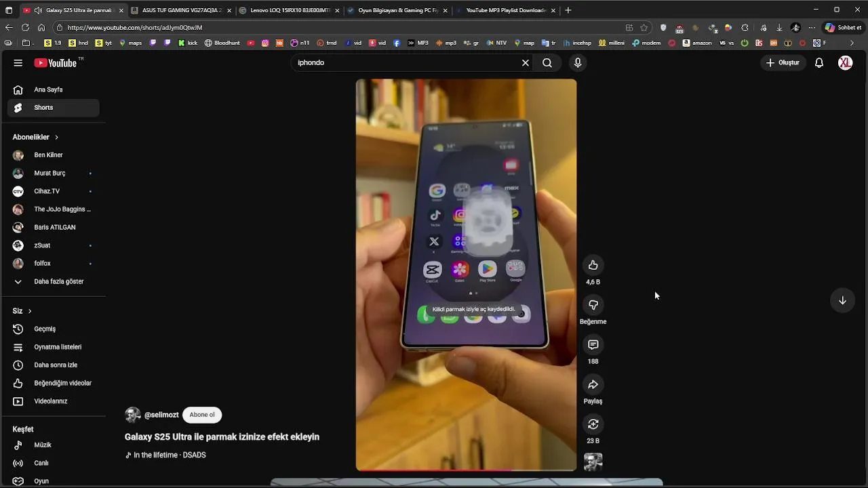868x488 pixels.
Task: Click the In the lifetime · DSADS sound
Action: pos(165,455)
